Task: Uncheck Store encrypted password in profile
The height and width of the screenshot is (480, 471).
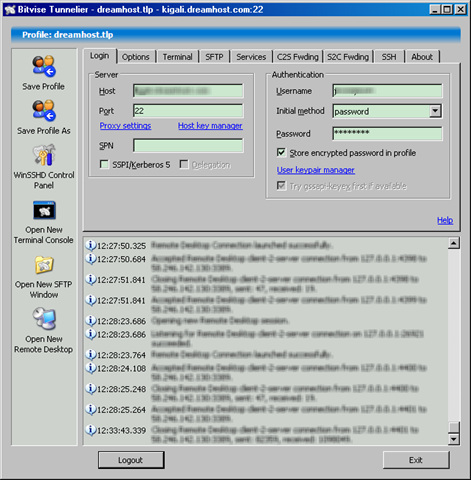Action: (x=281, y=153)
